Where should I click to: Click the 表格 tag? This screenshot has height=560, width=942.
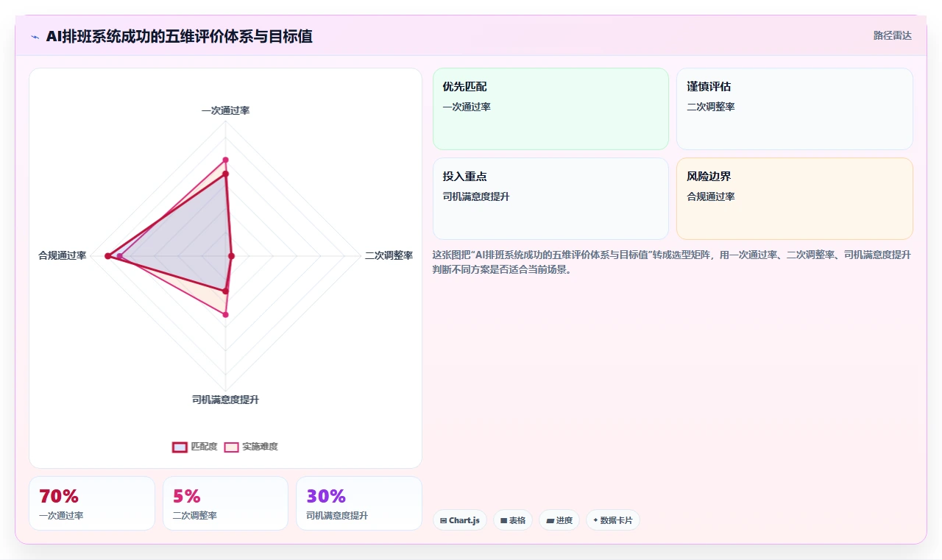[513, 520]
